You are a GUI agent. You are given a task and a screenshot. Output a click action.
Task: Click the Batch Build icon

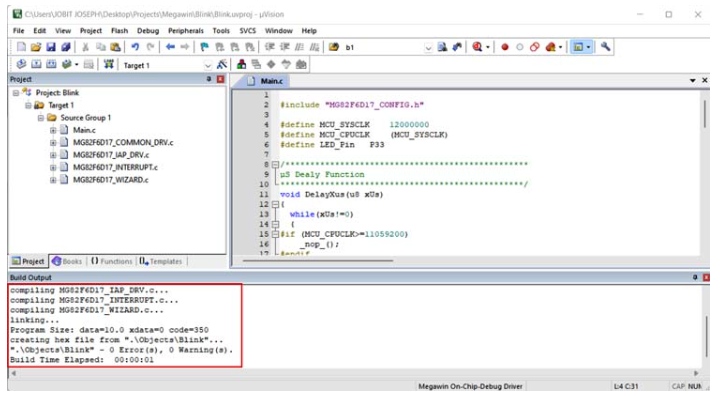pos(67,64)
